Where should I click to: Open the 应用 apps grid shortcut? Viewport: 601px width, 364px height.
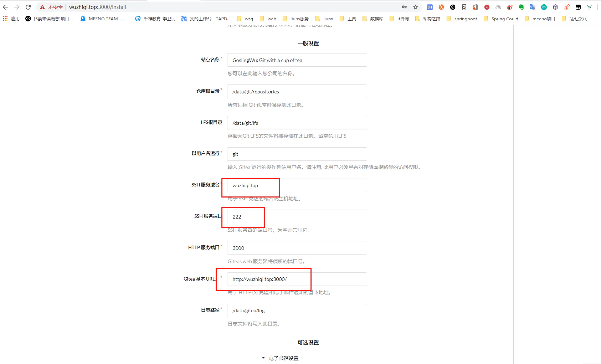(11, 19)
